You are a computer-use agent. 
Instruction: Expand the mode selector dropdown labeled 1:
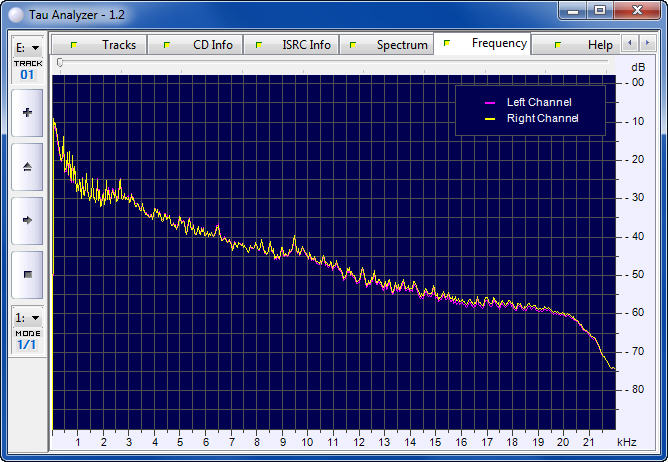(27, 317)
